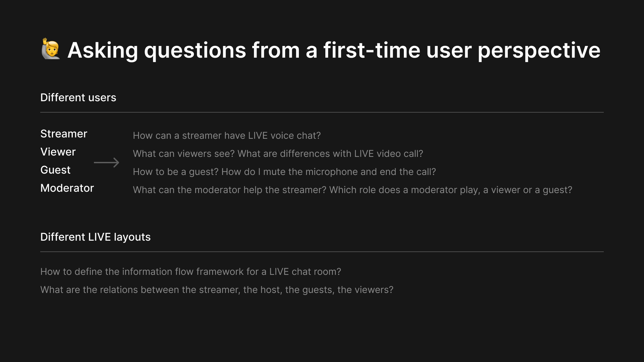Click the streamer LIVE voice chat question
This screenshot has width=644, height=362.
tap(227, 135)
